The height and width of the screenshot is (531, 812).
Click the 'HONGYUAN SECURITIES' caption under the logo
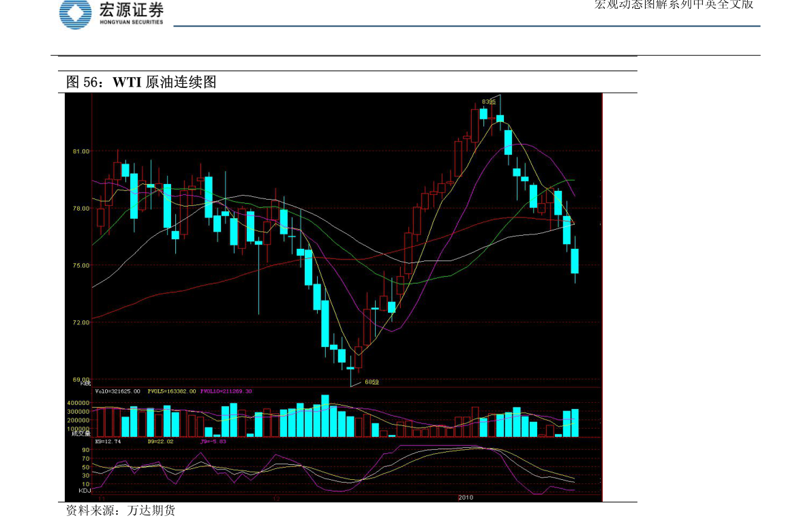131,22
